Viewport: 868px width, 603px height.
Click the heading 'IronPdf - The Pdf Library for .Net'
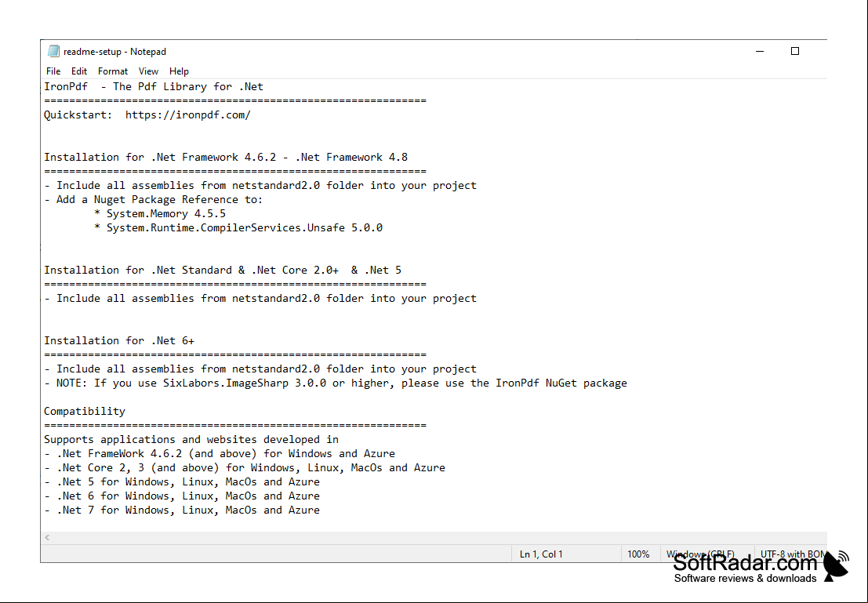pos(154,86)
